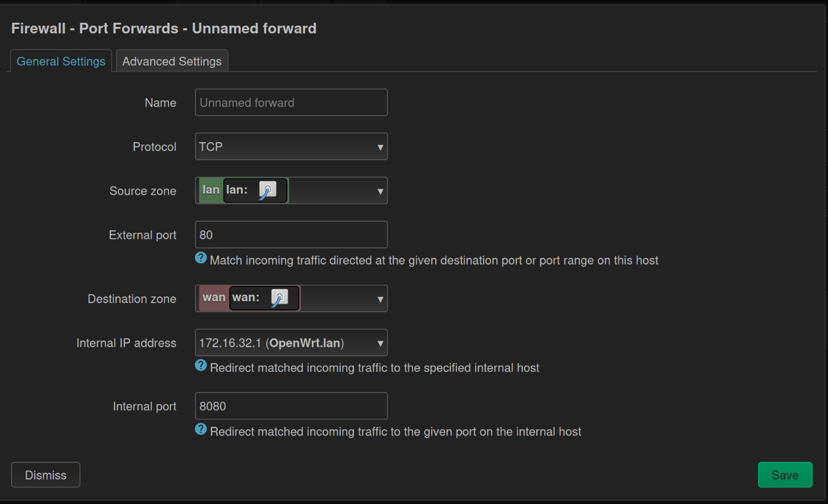Open the Protocol dropdown showing TCP
828x504 pixels.
[x=291, y=146]
